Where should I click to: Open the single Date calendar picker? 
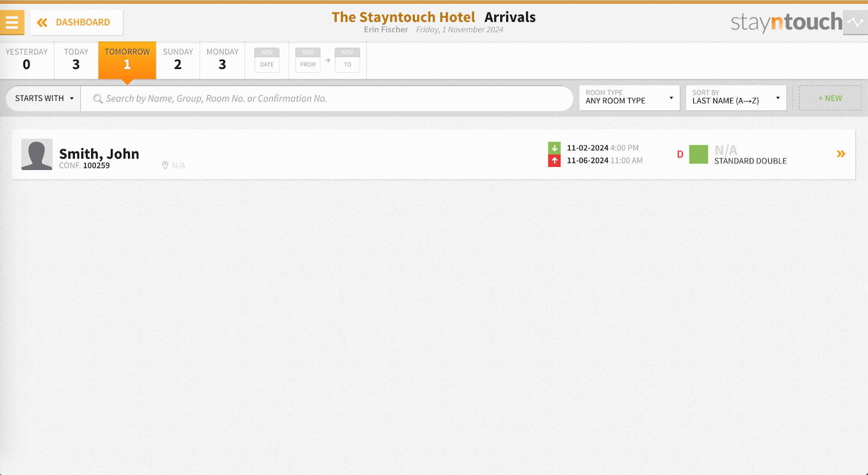(x=267, y=60)
